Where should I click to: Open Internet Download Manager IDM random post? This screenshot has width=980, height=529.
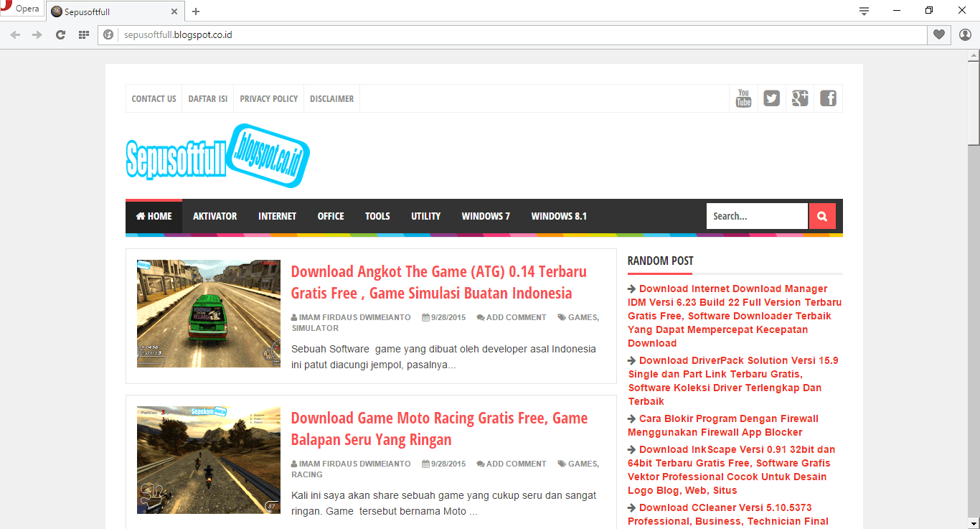pyautogui.click(x=735, y=316)
